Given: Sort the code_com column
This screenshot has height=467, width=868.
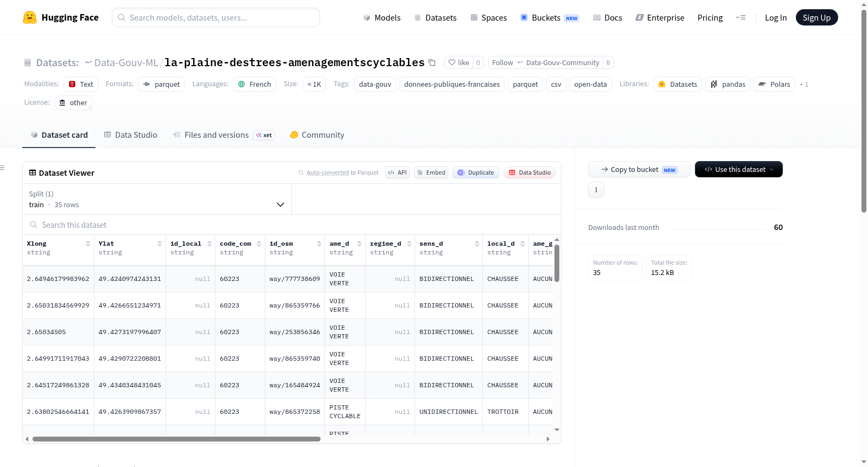Looking at the screenshot, I should [259, 244].
